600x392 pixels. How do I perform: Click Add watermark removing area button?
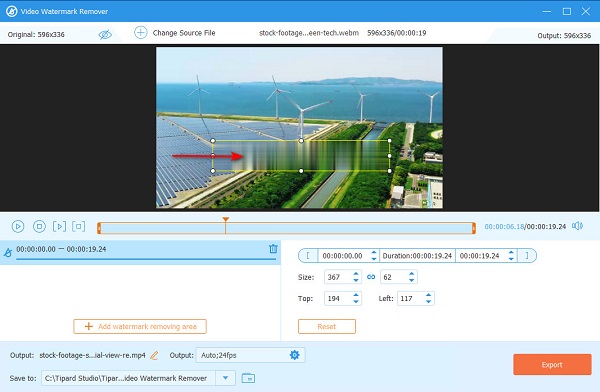tap(140, 327)
